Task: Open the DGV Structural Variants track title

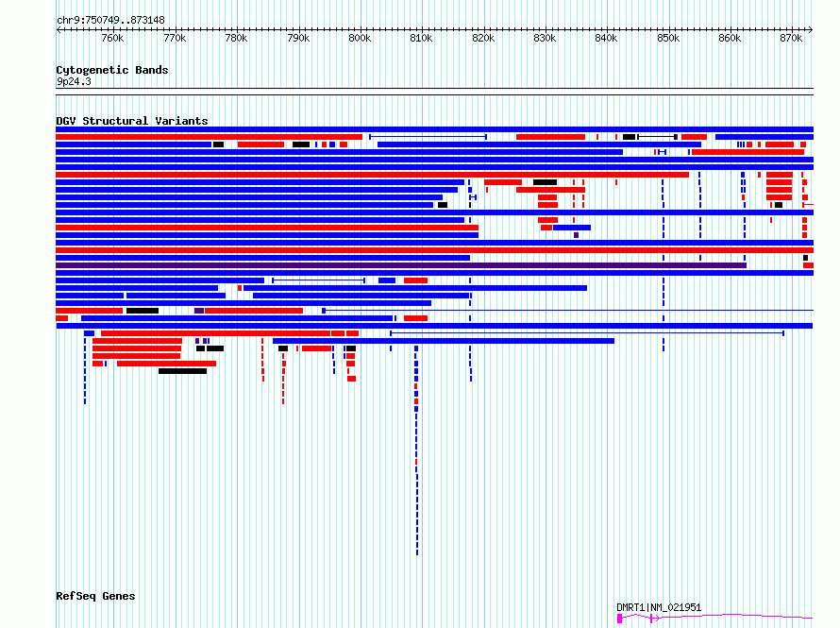Action: tap(132, 121)
